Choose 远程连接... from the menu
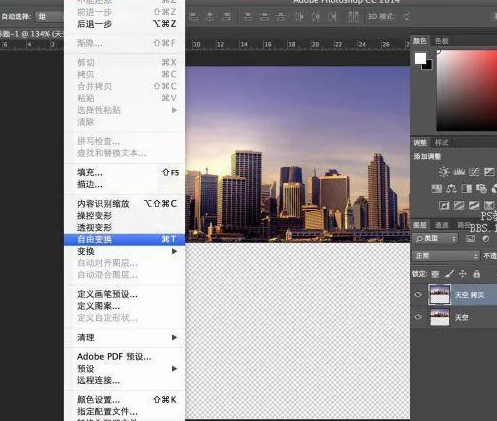The height and width of the screenshot is (421, 497). click(125, 380)
